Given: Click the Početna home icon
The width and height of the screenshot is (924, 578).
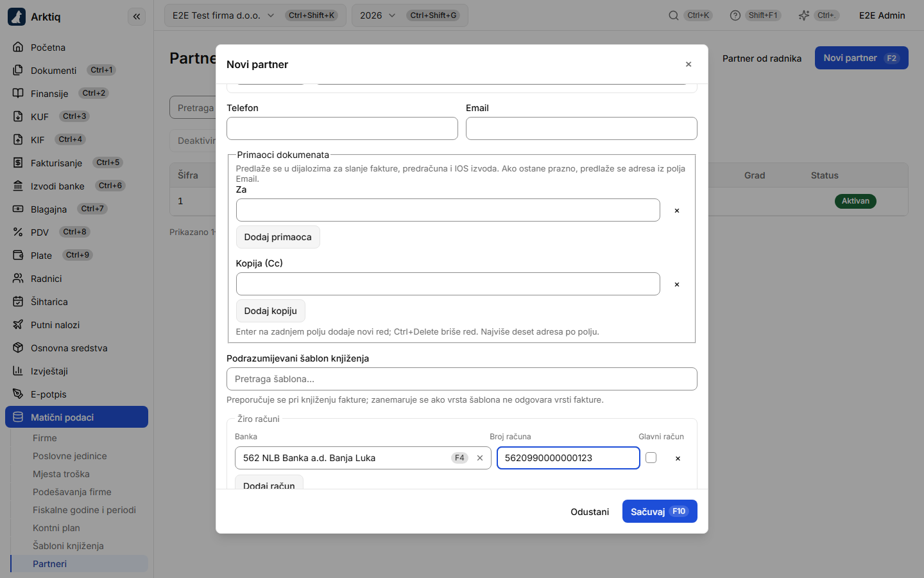Looking at the screenshot, I should coord(18,48).
